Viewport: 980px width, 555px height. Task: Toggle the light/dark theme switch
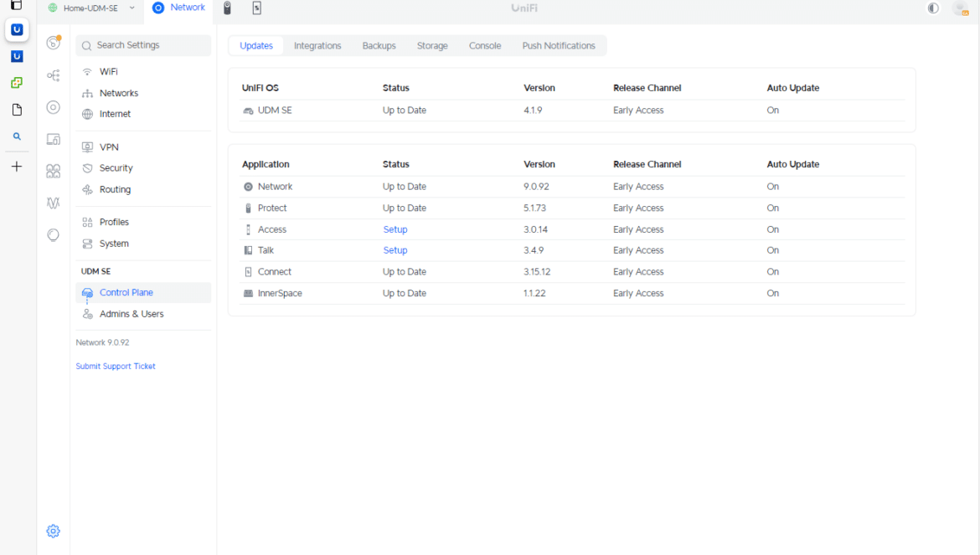933,8
